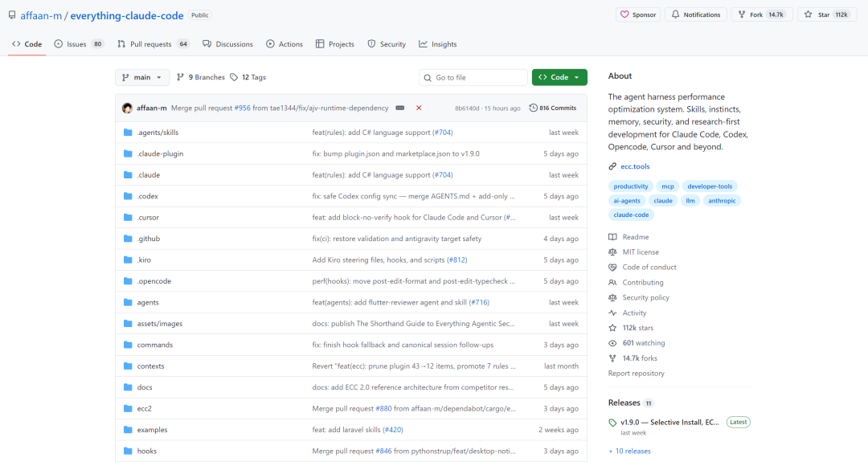Click the affaan-m commit author avatar
Viewport: 868px width, 462px height.
[127, 108]
